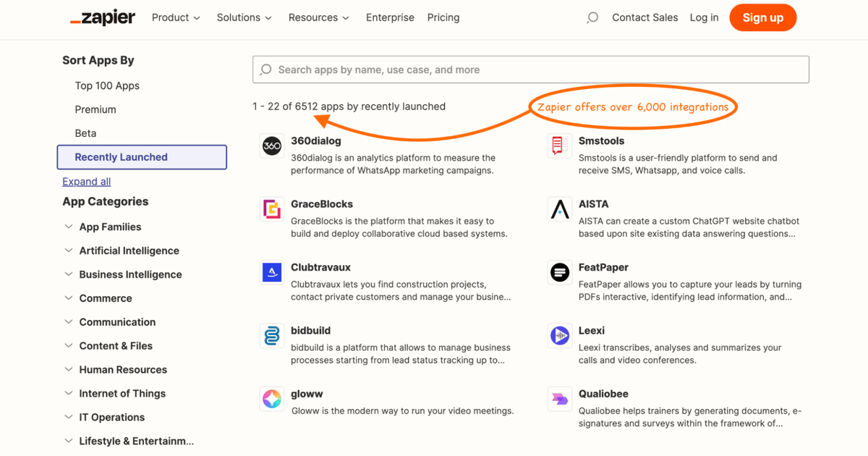The width and height of the screenshot is (868, 456).
Task: Open the Resources navigation dropdown
Action: pyautogui.click(x=318, y=17)
